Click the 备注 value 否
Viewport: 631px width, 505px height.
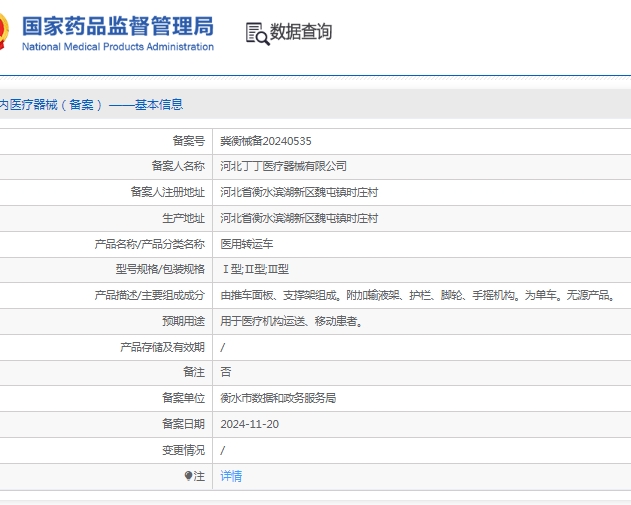click(226, 372)
